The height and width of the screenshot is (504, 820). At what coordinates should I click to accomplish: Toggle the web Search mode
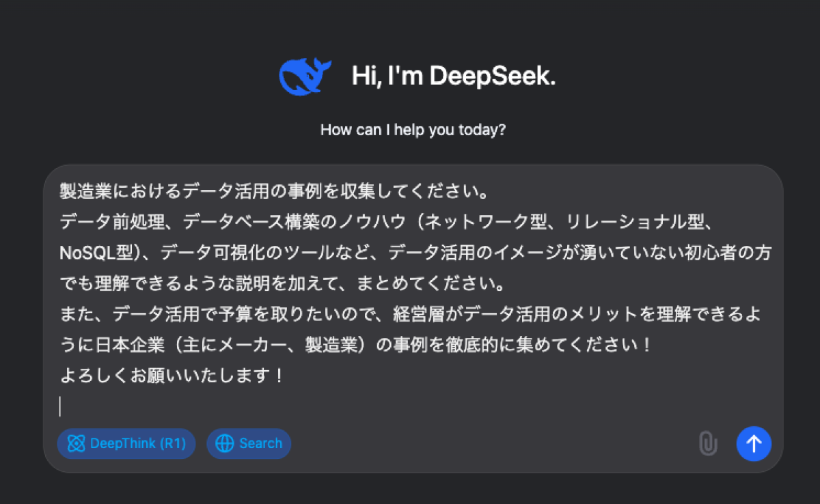[x=249, y=444]
